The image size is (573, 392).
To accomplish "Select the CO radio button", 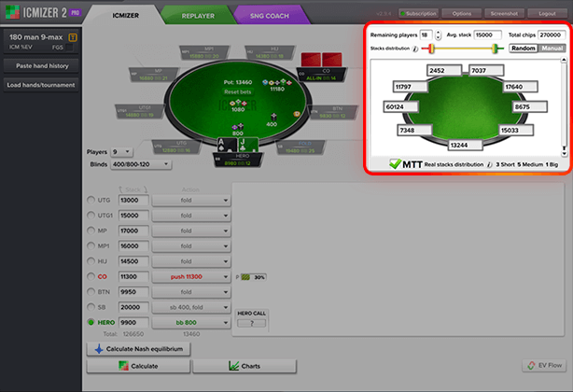I will (x=91, y=276).
